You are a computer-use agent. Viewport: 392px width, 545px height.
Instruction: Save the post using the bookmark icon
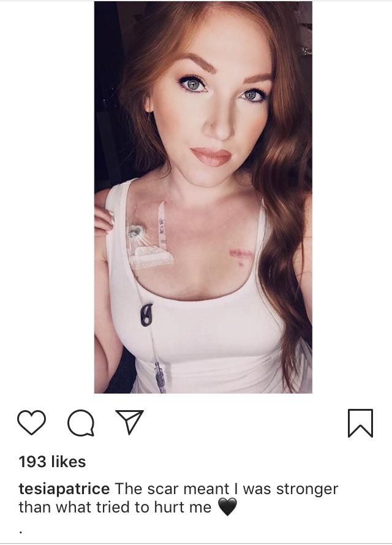pos(360,423)
